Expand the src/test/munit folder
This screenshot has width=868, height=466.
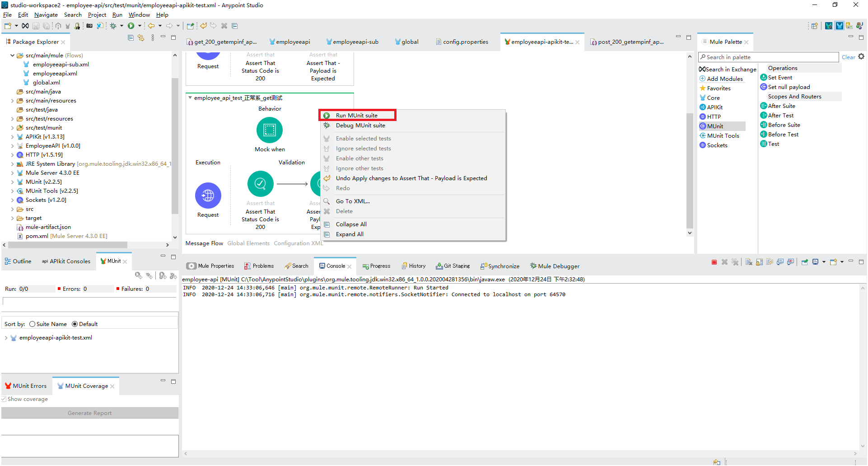tap(12, 128)
